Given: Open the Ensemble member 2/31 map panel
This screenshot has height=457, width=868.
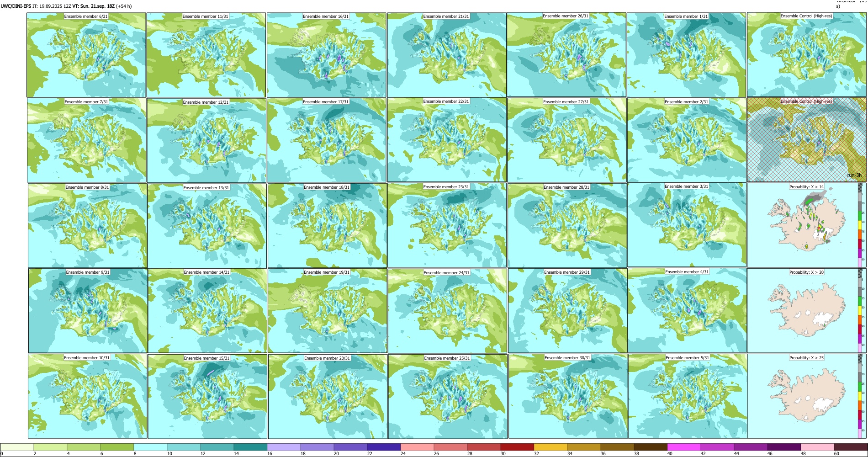Looking at the screenshot, I should tap(687, 140).
